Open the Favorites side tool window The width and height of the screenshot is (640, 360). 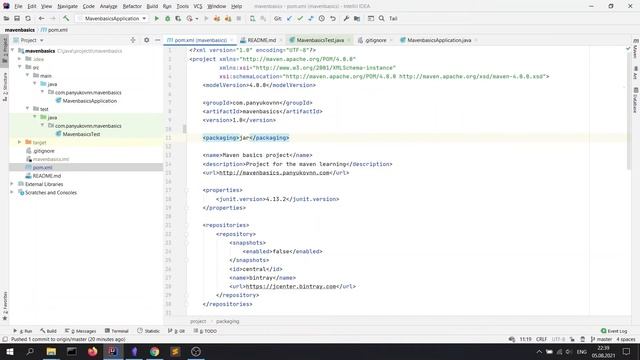(5, 306)
